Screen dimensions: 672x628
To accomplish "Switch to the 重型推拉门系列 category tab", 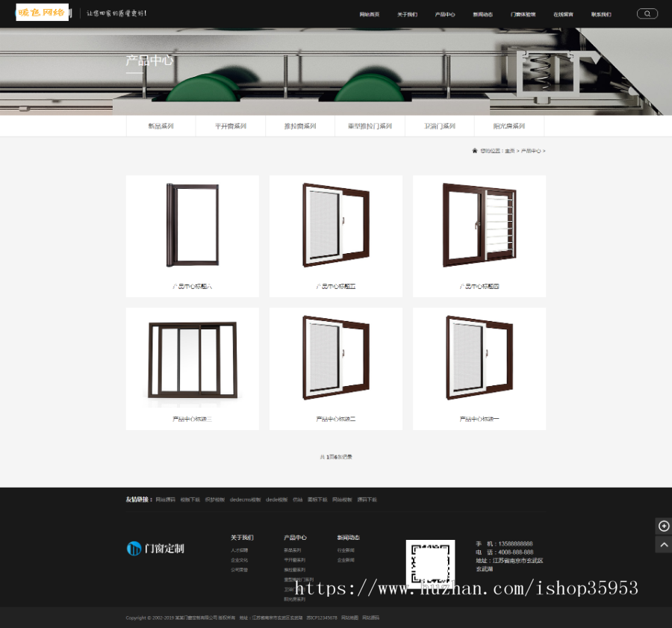I will (370, 126).
